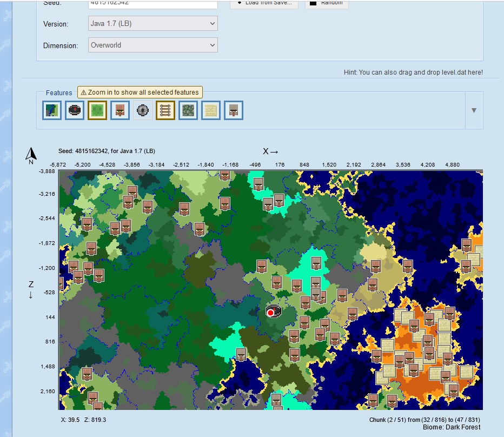Click the '176' X-axis label above the map
The height and width of the screenshot is (437, 504).
pyautogui.click(x=280, y=164)
